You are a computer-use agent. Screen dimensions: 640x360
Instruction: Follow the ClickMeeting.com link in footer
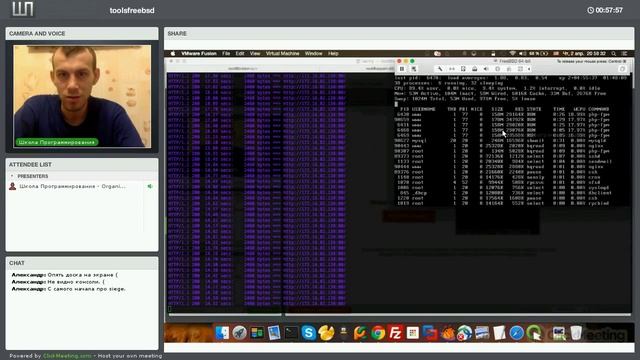[67, 356]
